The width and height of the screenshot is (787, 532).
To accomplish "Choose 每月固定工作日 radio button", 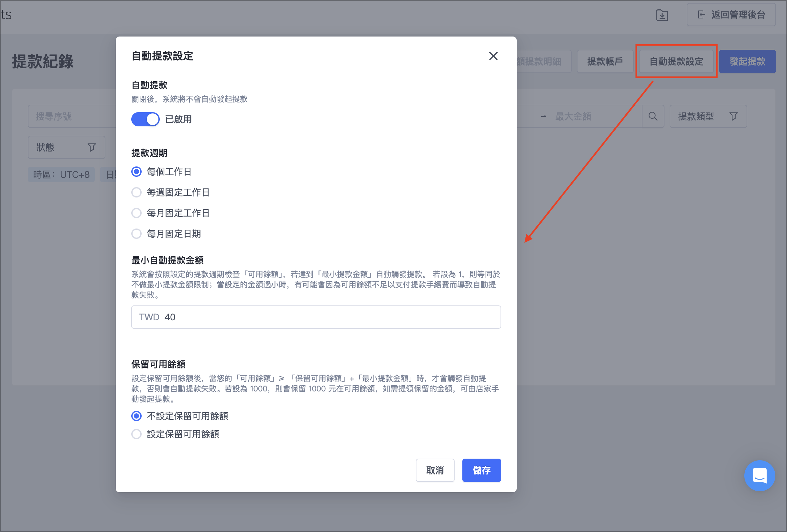I will [x=136, y=213].
